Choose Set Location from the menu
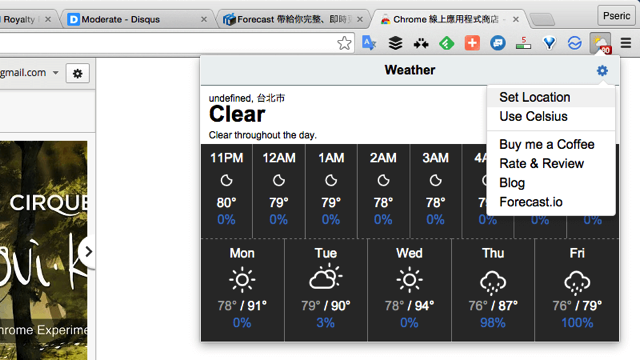This screenshot has height=360, width=640. (x=551, y=97)
